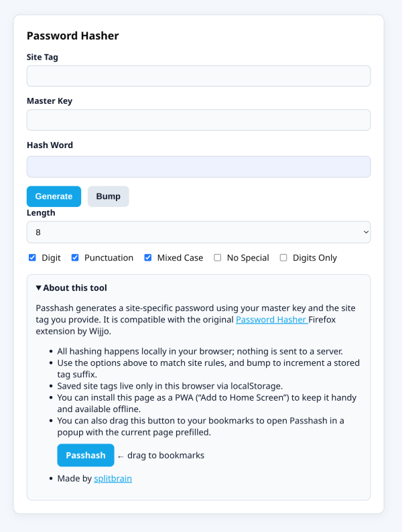Viewport: 402px width, 532px height.
Task: Check the Digits Only option
Action: click(283, 258)
